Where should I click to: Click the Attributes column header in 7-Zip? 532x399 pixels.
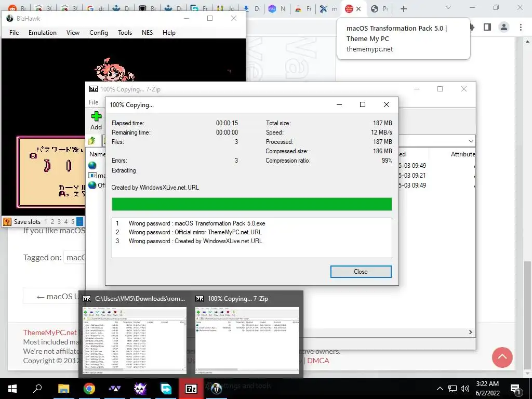pyautogui.click(x=463, y=154)
